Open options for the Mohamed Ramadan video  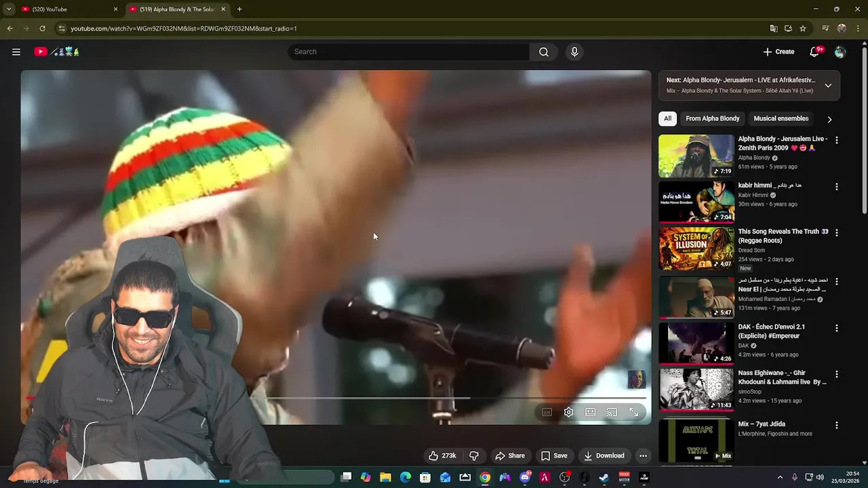836,281
